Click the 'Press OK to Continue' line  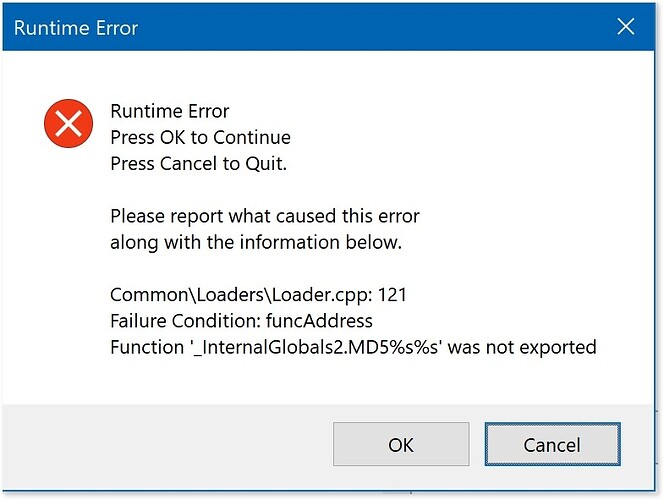coord(200,138)
